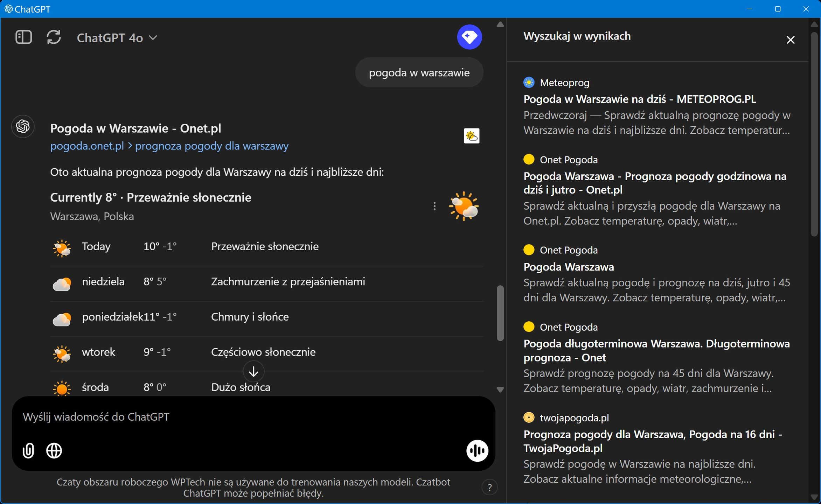Click the scroll-to-bottom arrow button
This screenshot has width=821, height=504.
253,371
